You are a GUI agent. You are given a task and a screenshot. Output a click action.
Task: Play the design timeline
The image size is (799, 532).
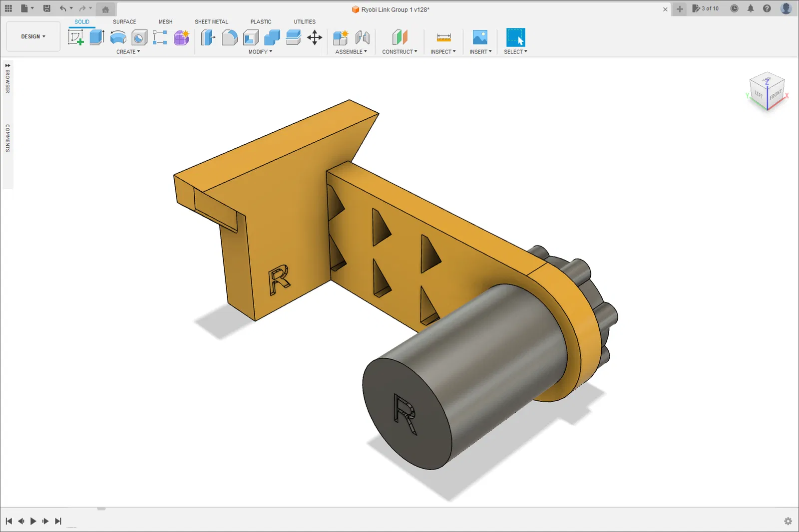click(x=33, y=521)
